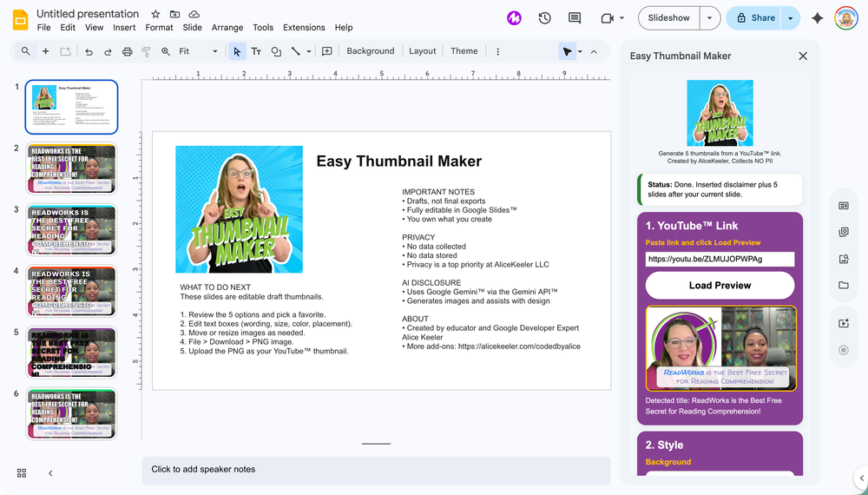Viewport: 868px width, 495px height.
Task: Star the Untitled presentation
Action: [155, 14]
